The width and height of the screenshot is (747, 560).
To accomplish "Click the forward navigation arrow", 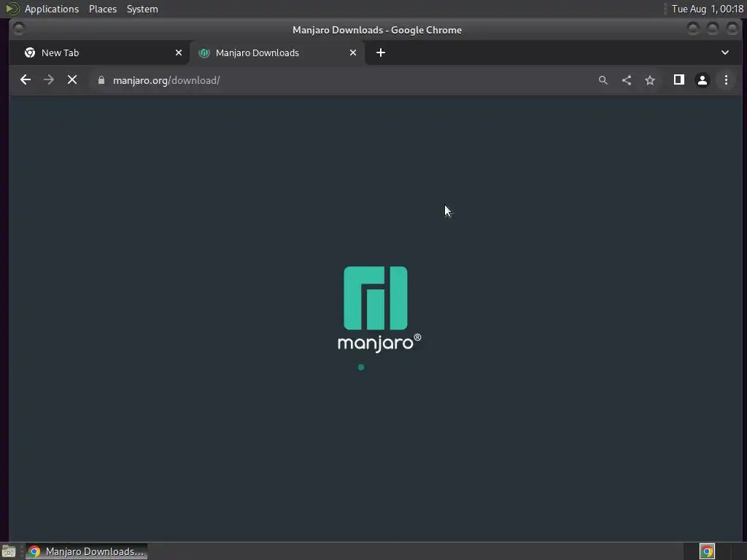I will tap(49, 80).
